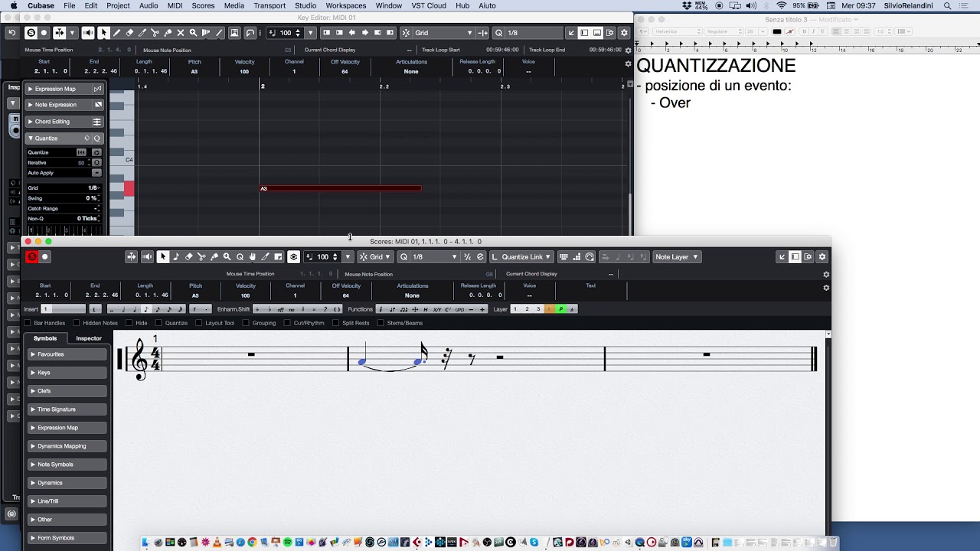Click the Solo Editor button in Key Editor
This screenshot has height=551, width=980.
31,33
